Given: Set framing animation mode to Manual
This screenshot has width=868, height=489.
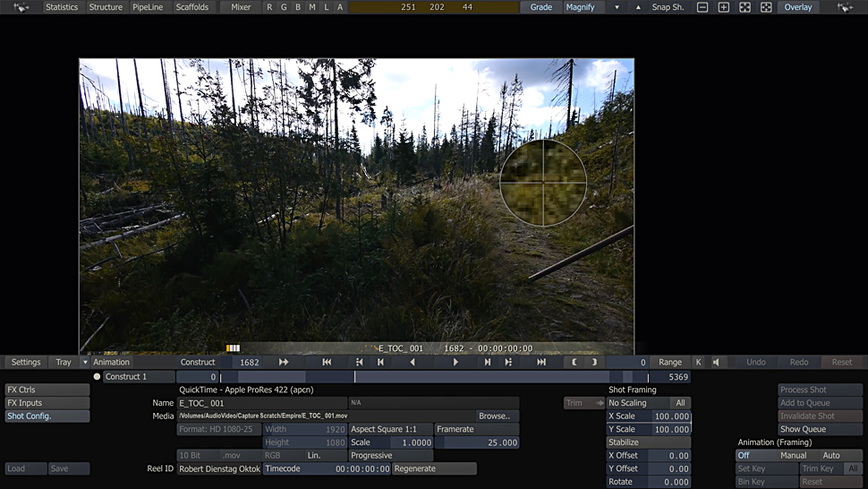Looking at the screenshot, I should pyautogui.click(x=793, y=456).
